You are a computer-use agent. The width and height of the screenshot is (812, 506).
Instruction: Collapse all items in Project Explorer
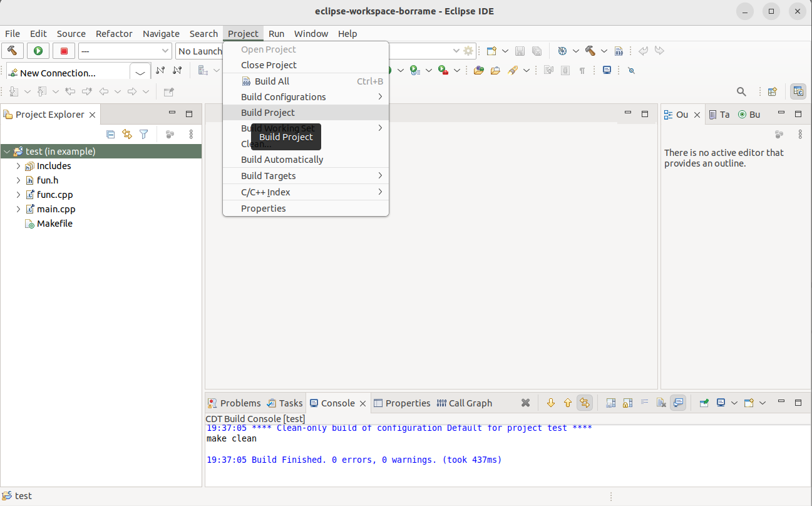tap(111, 134)
